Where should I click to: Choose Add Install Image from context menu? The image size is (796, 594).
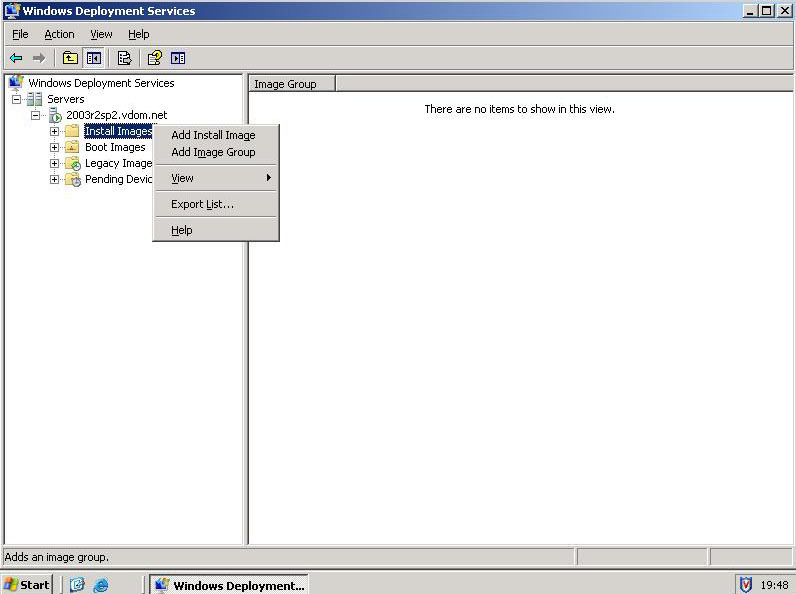click(x=216, y=135)
